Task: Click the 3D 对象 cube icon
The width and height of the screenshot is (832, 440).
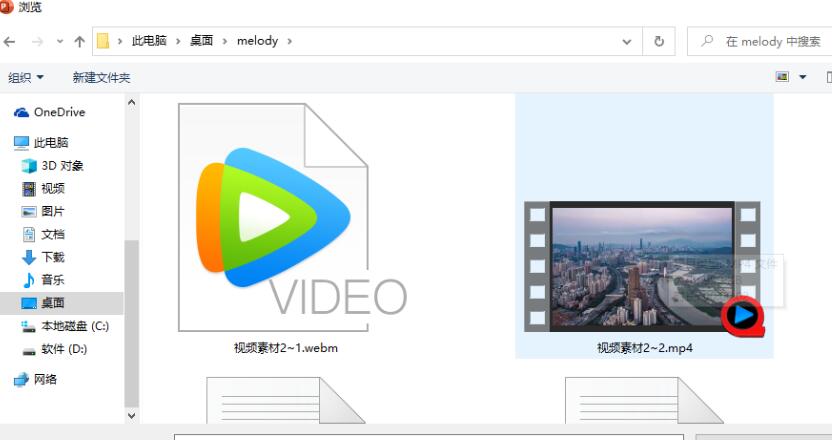Action: pyautogui.click(x=29, y=166)
